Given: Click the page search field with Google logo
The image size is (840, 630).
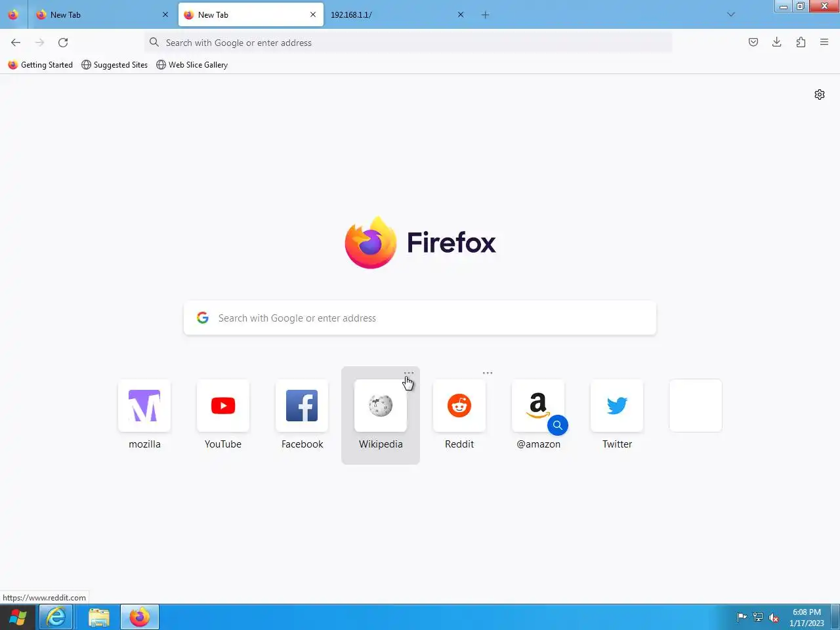Looking at the screenshot, I should pos(420,318).
